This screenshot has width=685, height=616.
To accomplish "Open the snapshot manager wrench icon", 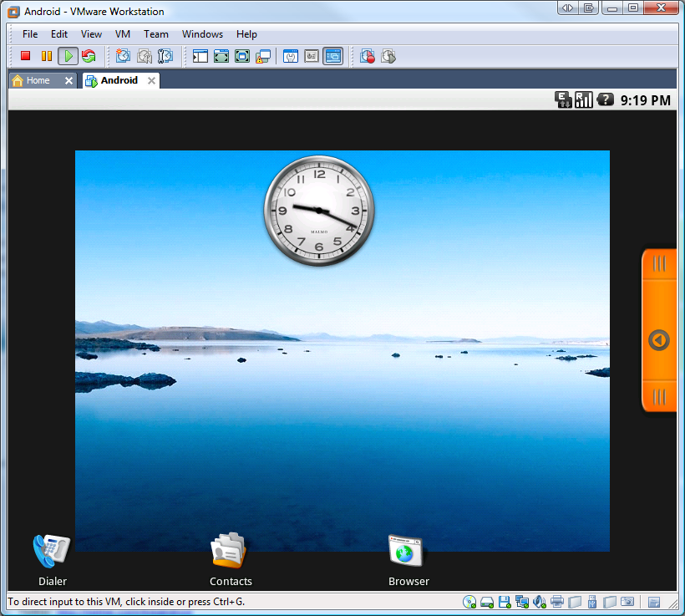I will click(165, 56).
